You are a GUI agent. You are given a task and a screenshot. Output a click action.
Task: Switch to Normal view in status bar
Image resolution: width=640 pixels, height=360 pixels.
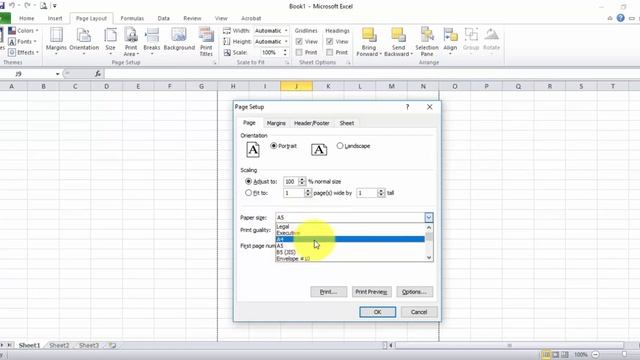coord(546,354)
